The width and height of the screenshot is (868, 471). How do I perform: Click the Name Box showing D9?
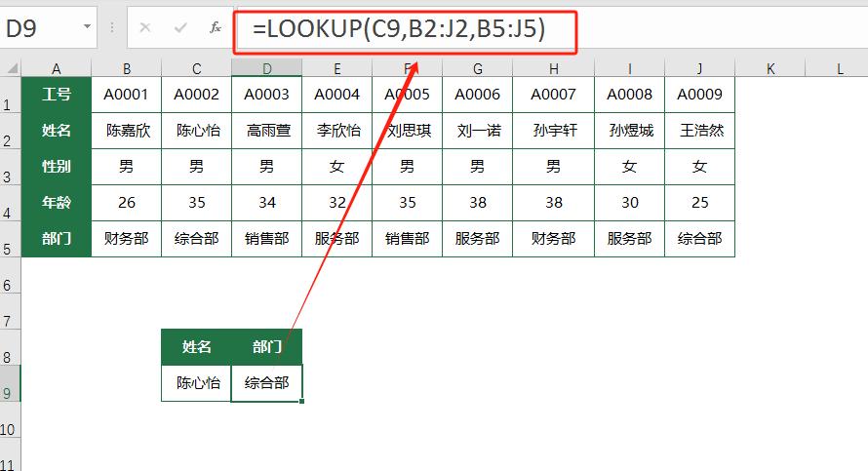click(48, 27)
